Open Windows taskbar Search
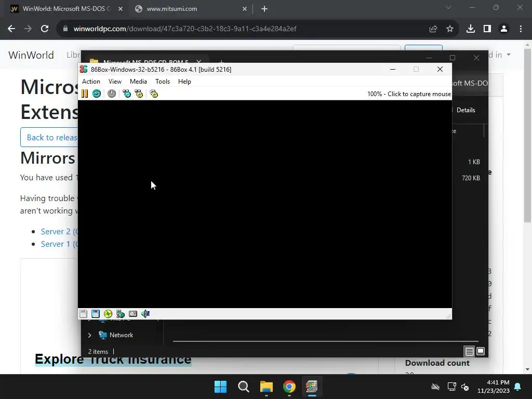Image resolution: width=532 pixels, height=399 pixels. (243, 387)
